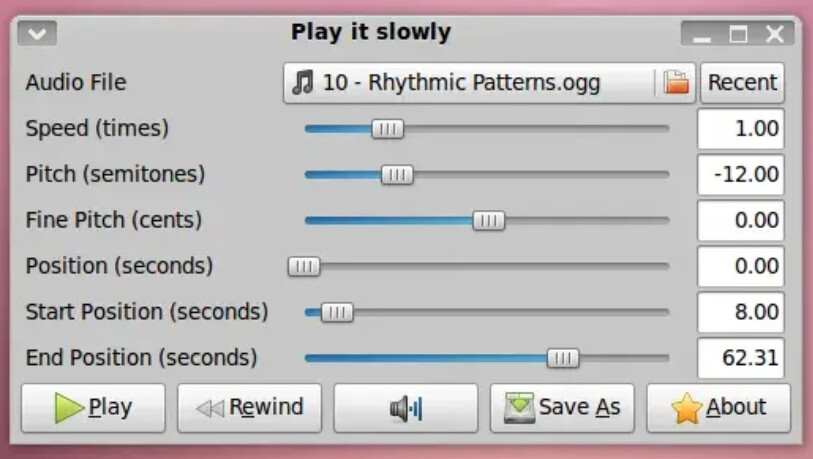The width and height of the screenshot is (813, 459).
Task: Focus the Start Position field showing 8.00
Action: point(740,312)
